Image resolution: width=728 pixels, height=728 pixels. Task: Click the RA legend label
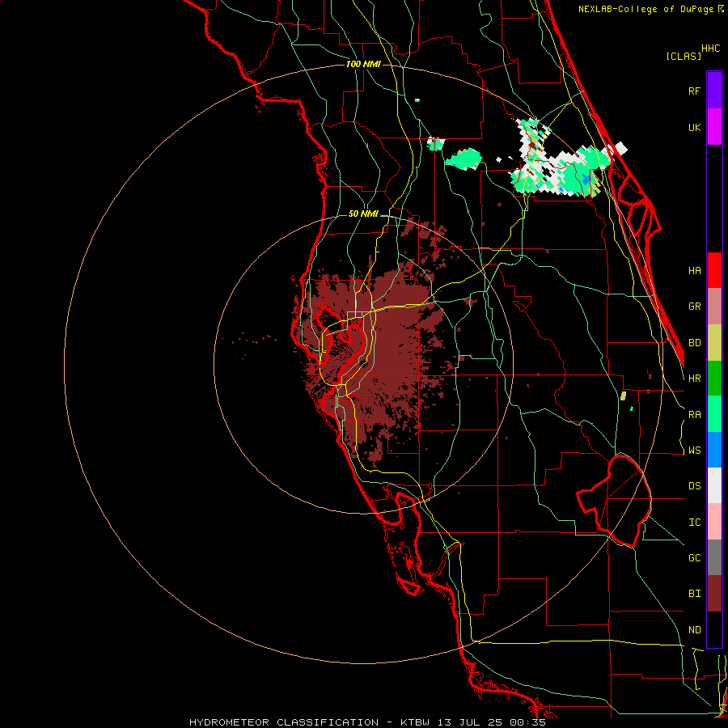click(x=694, y=415)
